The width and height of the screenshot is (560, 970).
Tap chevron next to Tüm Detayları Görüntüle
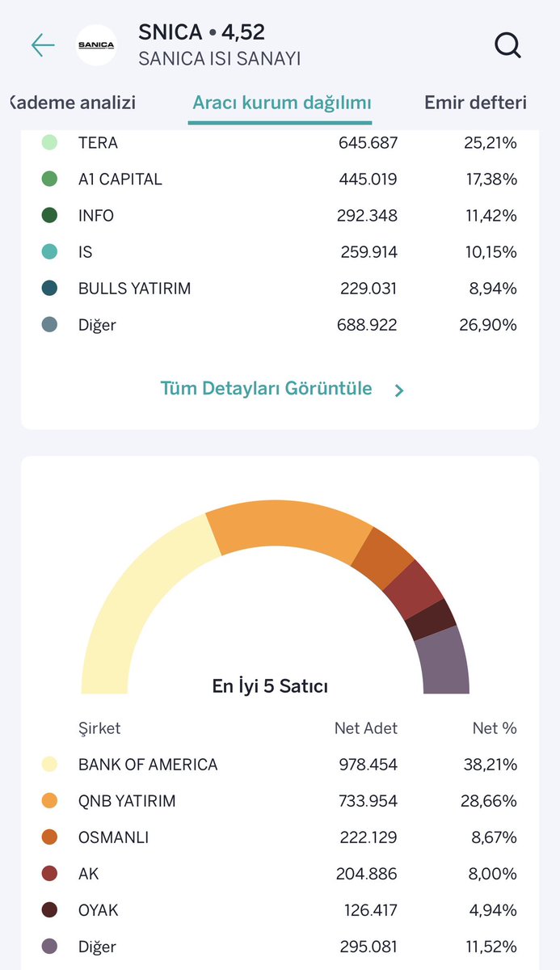coord(398,390)
